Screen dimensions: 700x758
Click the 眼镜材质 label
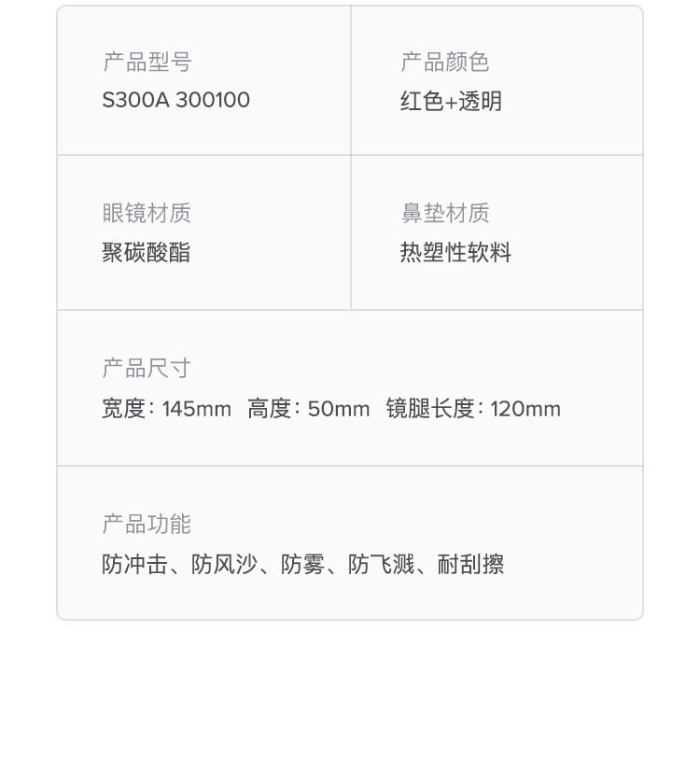[147, 213]
